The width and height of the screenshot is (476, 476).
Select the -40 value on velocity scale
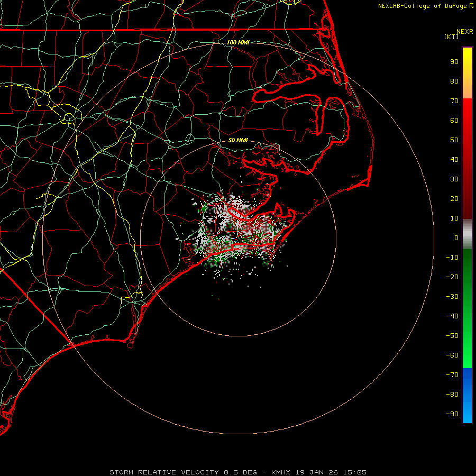pos(452,316)
